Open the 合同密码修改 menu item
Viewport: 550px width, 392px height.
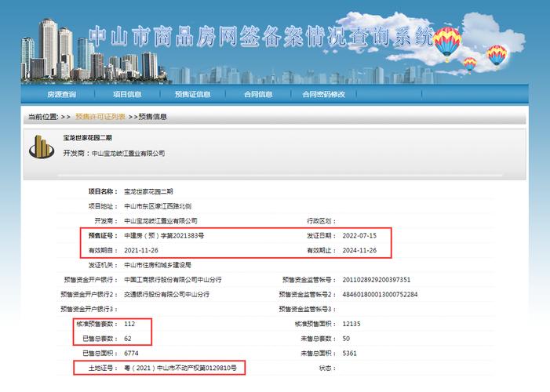point(323,94)
